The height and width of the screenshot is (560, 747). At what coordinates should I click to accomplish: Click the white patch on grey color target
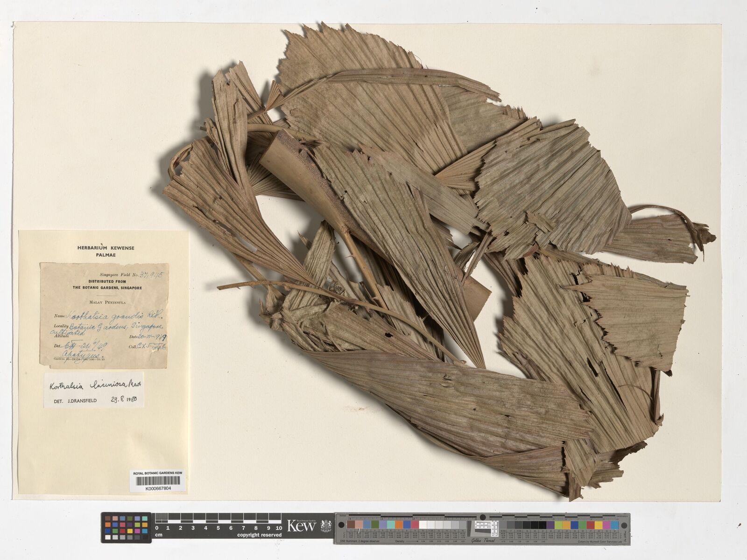[423, 525]
